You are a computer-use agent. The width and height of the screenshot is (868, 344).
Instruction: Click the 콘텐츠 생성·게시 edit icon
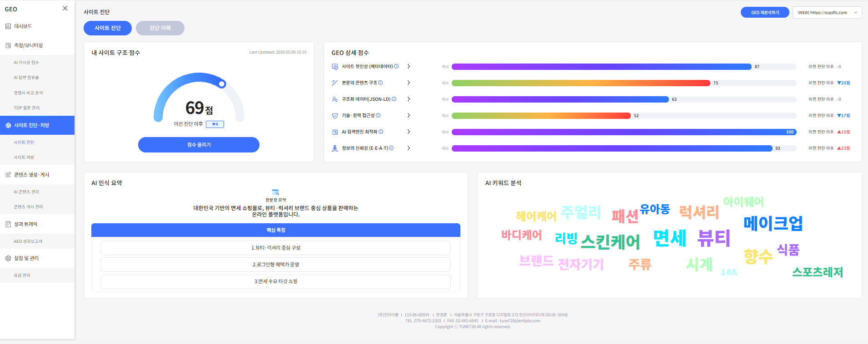pos(8,175)
